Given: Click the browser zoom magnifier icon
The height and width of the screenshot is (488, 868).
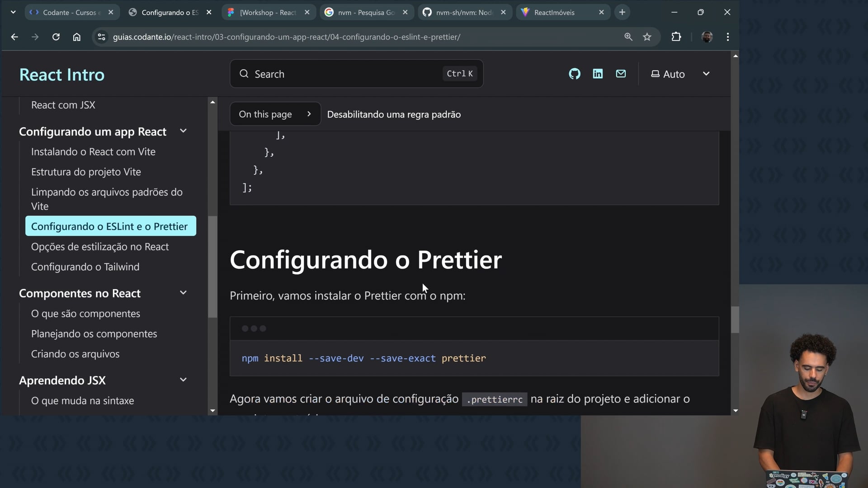Looking at the screenshot, I should coord(628,37).
